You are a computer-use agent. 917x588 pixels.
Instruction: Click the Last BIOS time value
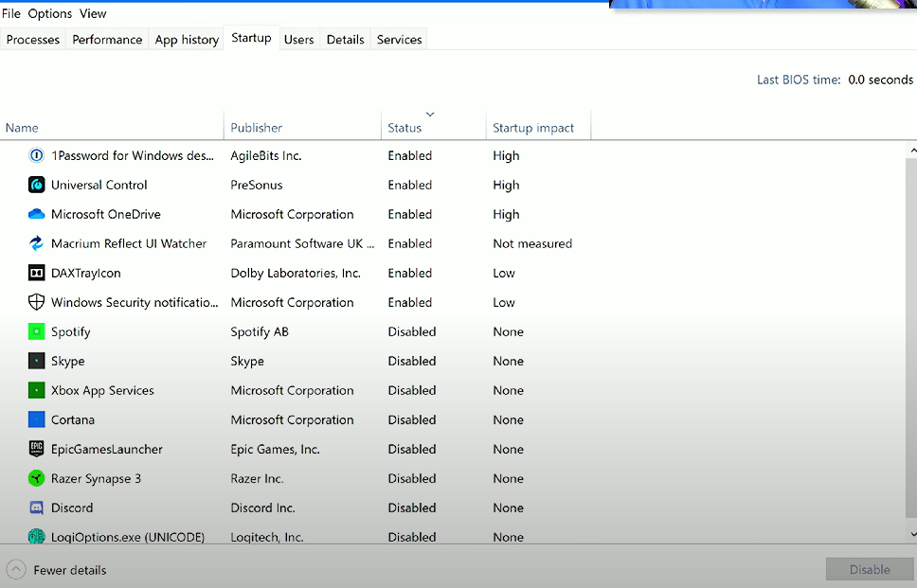pyautogui.click(x=880, y=80)
